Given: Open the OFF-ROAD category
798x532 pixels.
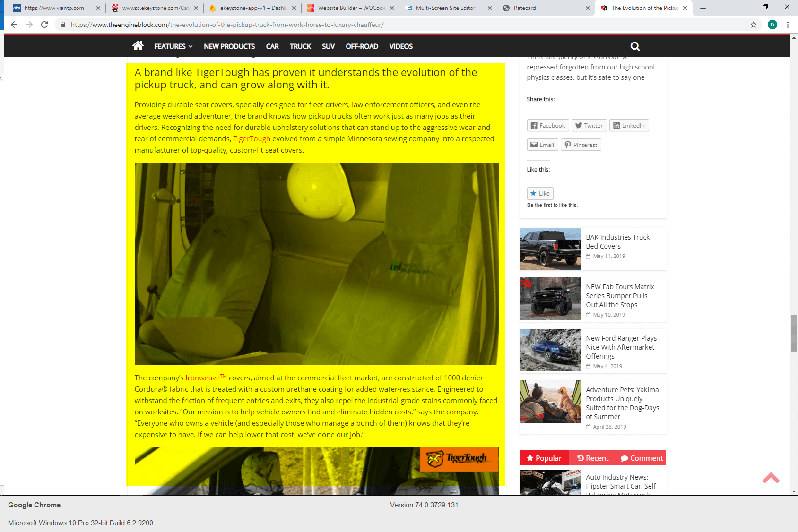Looking at the screenshot, I should [x=362, y=46].
